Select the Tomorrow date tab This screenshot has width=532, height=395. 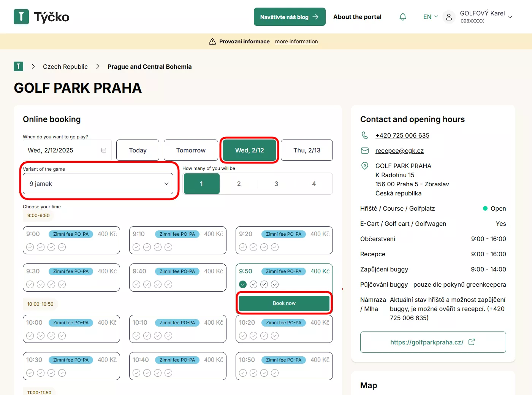(191, 150)
